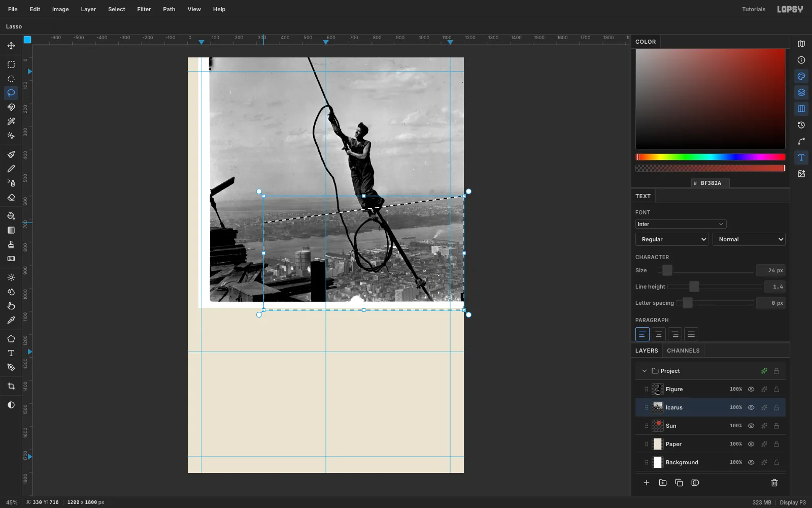Image resolution: width=812 pixels, height=508 pixels.
Task: Click the Sun layer thumbnail
Action: [x=658, y=426]
